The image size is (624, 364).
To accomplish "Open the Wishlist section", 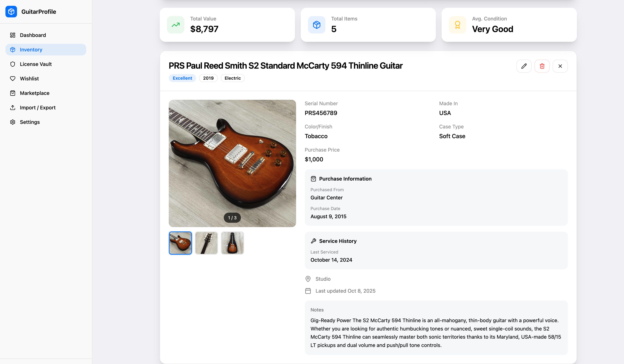I will click(x=29, y=78).
